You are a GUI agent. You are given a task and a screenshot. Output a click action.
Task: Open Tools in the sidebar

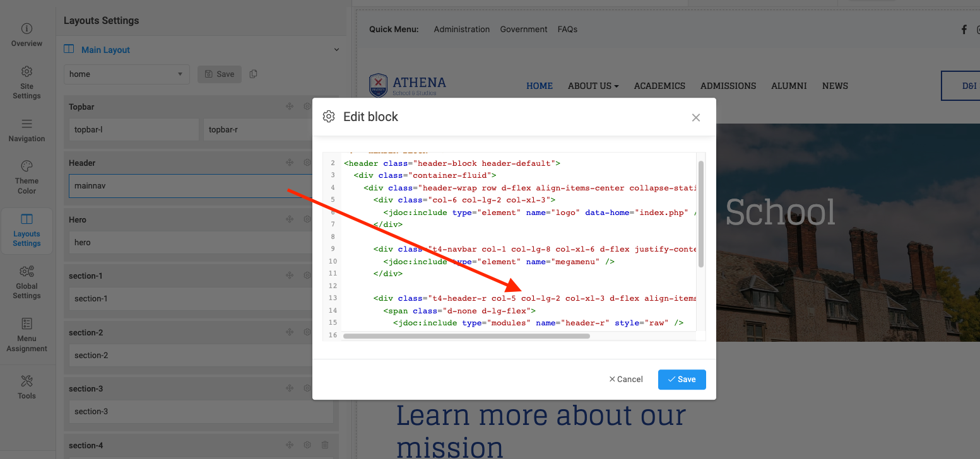(x=27, y=387)
